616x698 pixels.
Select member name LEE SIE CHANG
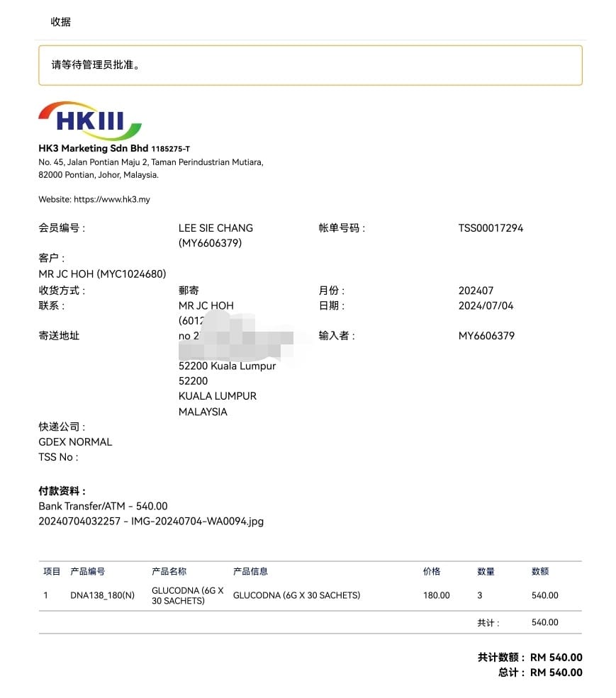click(x=215, y=228)
